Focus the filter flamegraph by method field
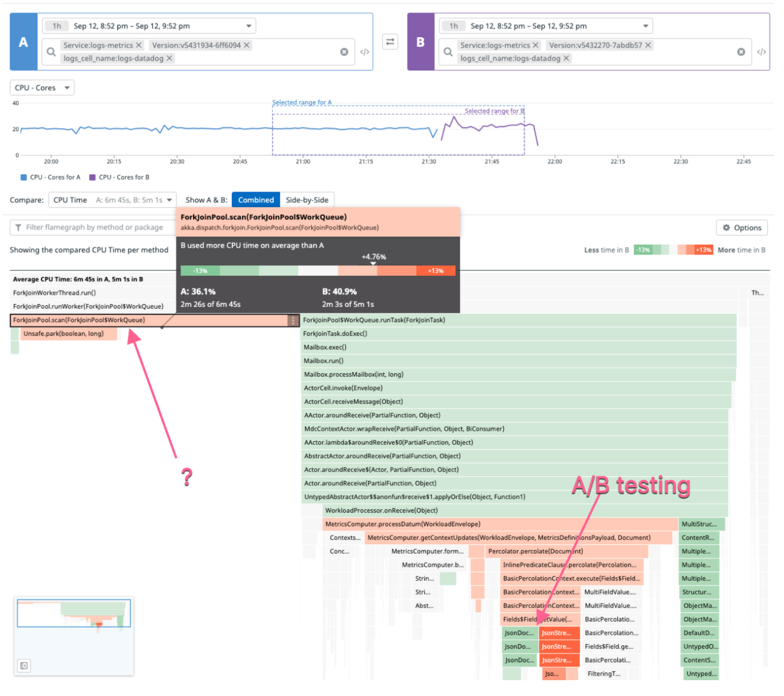Image resolution: width=784 pixels, height=696 pixels. click(x=94, y=227)
